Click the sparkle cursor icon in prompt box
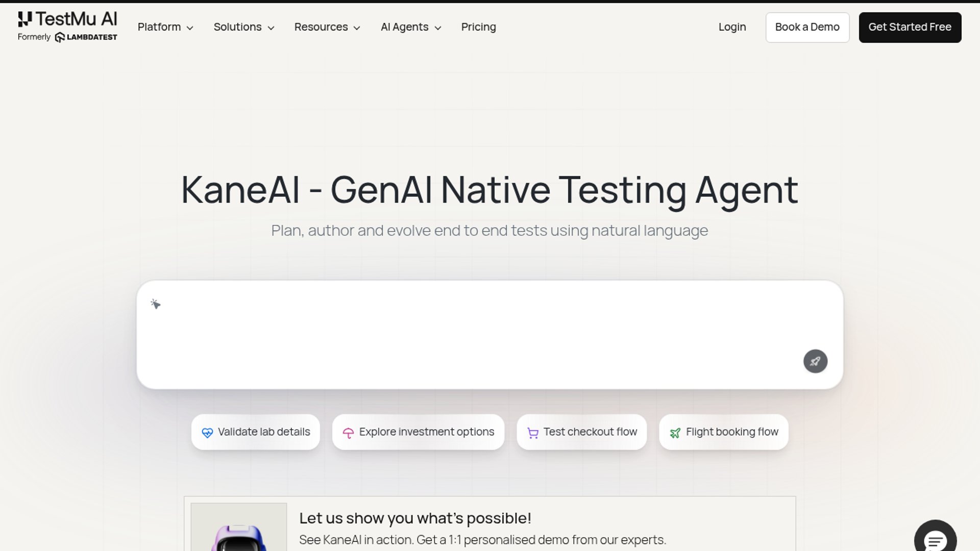Screen dimensions: 980x551 click(x=156, y=304)
